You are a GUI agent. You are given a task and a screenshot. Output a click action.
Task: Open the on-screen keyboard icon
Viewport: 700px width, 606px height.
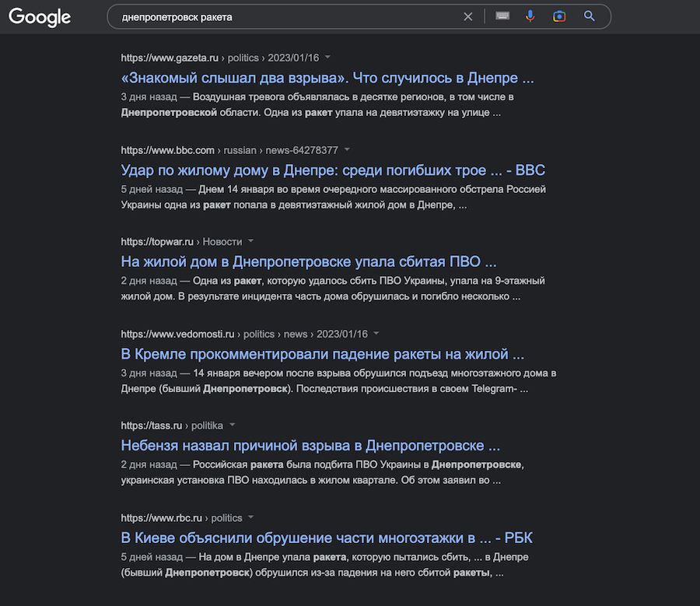point(502,16)
